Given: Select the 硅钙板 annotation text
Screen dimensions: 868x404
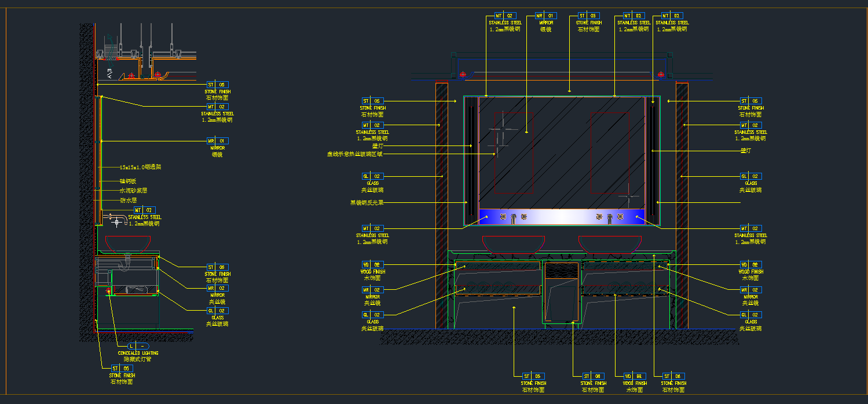Looking at the screenshot, I should point(128,181).
